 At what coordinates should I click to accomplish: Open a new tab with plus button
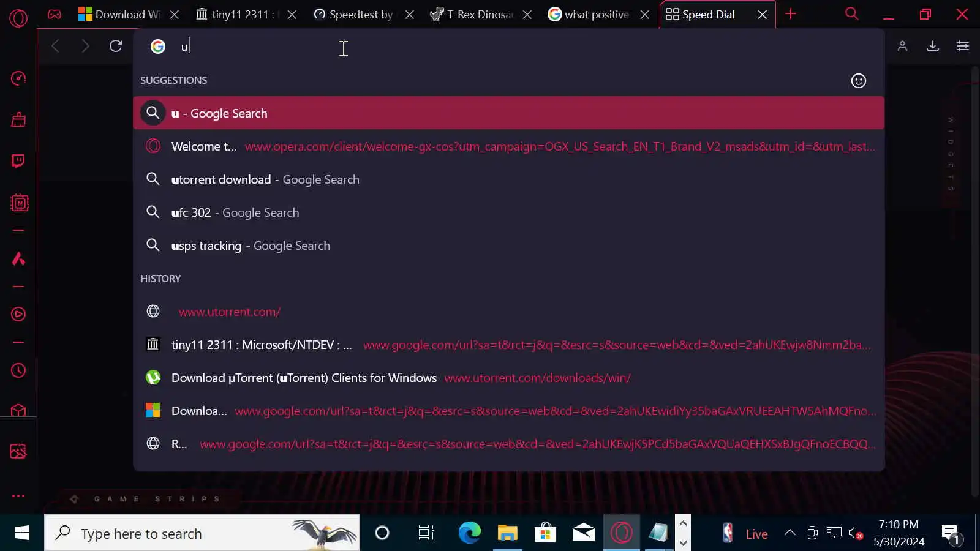(791, 13)
